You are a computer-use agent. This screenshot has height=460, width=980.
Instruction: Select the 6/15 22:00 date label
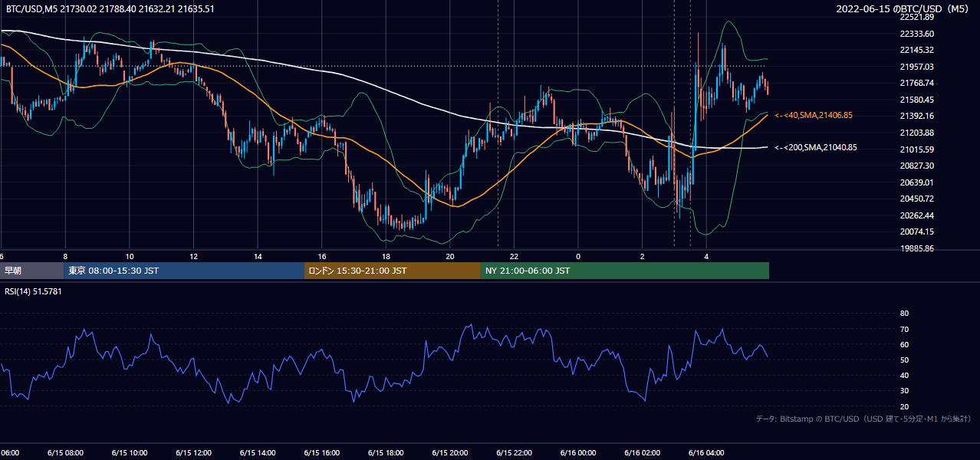click(514, 452)
